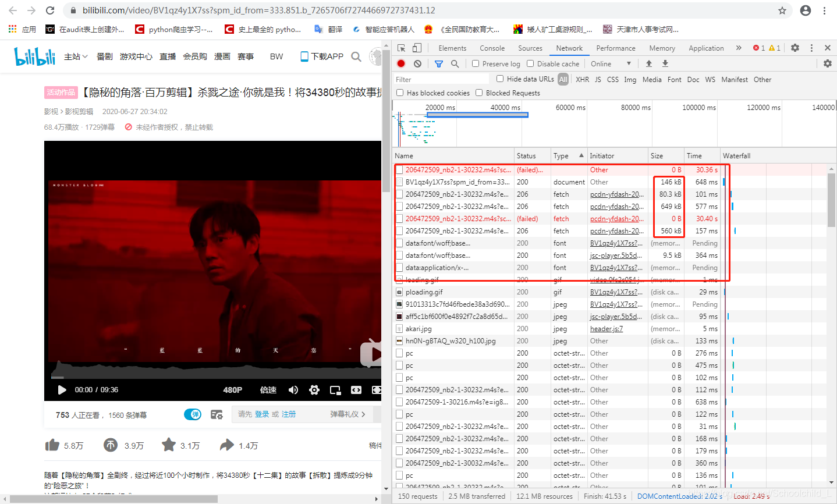Like the video with thumbs-up icon
The width and height of the screenshot is (837, 504).
pyautogui.click(x=52, y=445)
